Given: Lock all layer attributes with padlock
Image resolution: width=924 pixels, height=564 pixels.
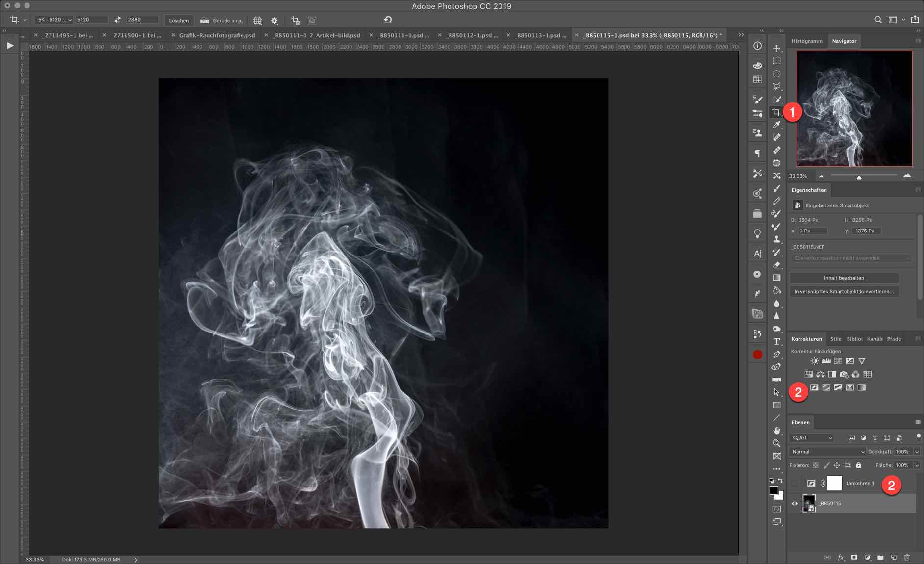Looking at the screenshot, I should click(858, 465).
